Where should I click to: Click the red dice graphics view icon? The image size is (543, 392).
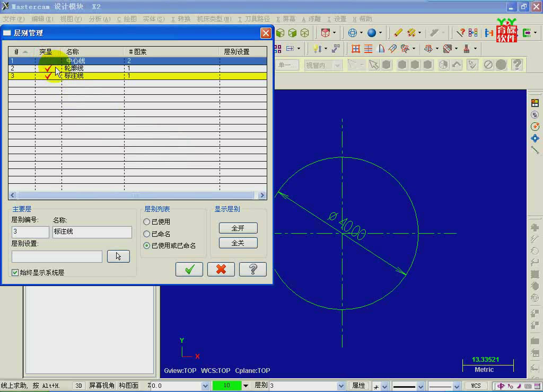[325, 33]
